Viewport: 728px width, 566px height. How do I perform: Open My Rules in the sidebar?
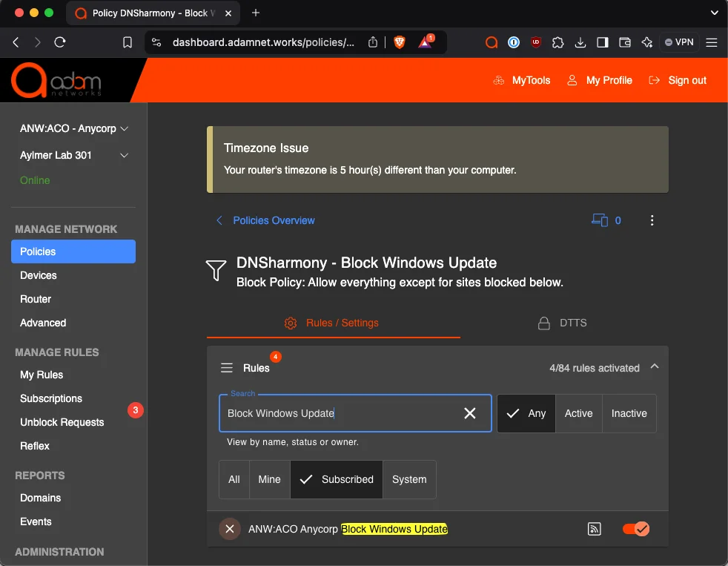[x=42, y=375]
